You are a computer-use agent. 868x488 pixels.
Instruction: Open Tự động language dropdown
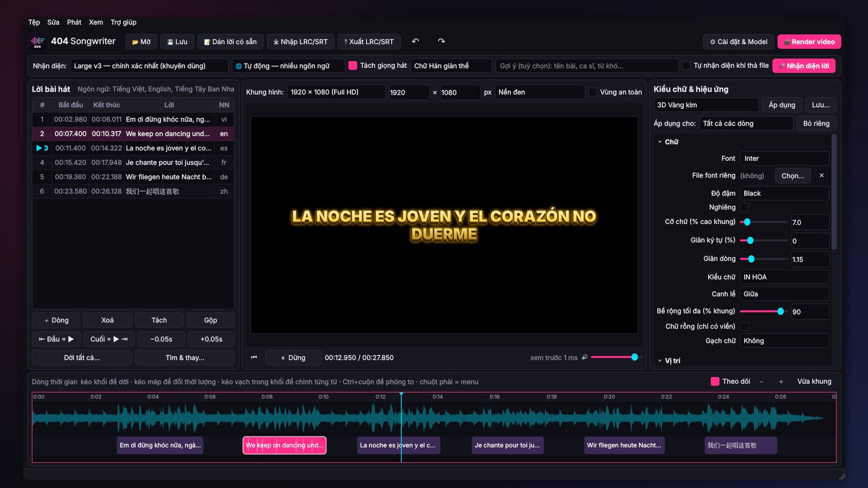288,66
